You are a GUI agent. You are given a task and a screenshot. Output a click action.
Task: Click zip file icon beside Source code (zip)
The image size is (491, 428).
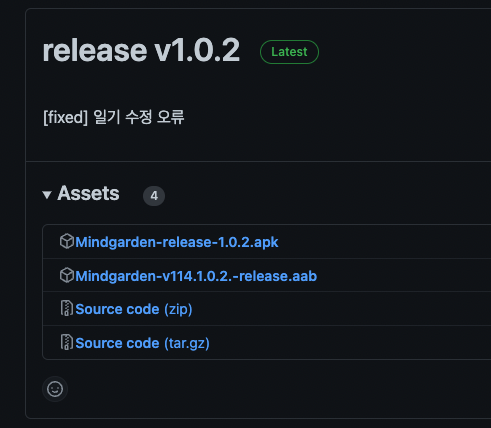[x=67, y=308]
